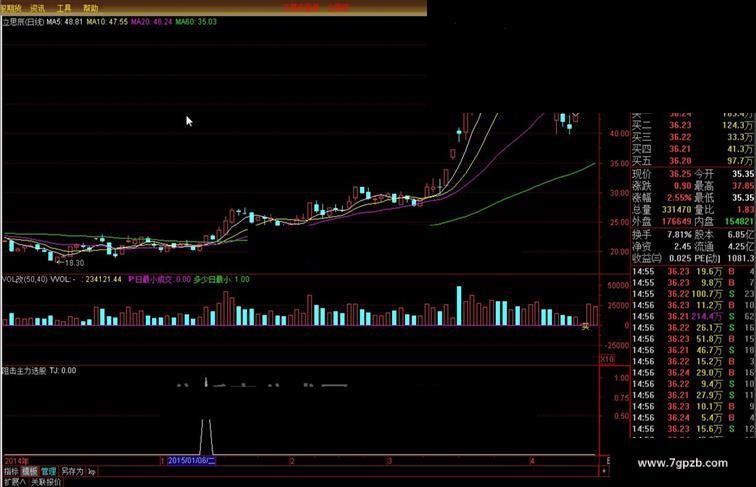Viewport: 756px width, 487px height.
Task: Open the 资讯 menu
Action: pyautogui.click(x=37, y=8)
